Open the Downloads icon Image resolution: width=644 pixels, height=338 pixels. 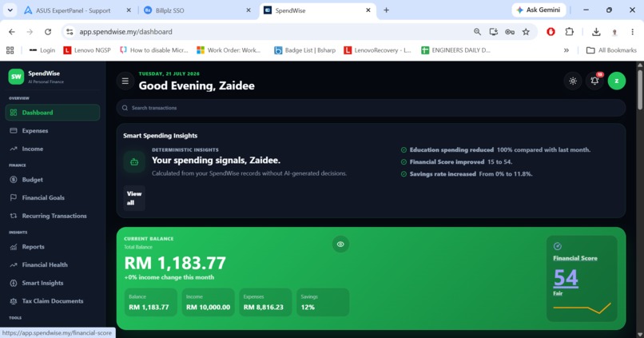(596, 32)
